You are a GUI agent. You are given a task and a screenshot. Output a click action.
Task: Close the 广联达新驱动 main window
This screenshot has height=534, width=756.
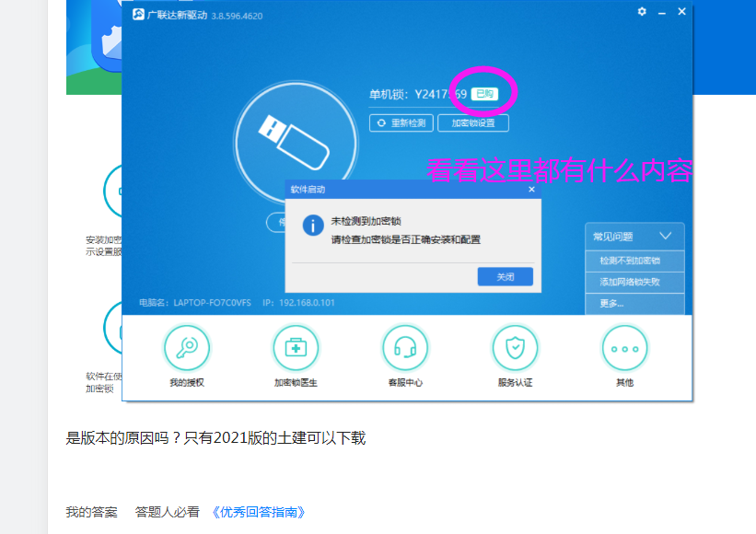pos(681,12)
